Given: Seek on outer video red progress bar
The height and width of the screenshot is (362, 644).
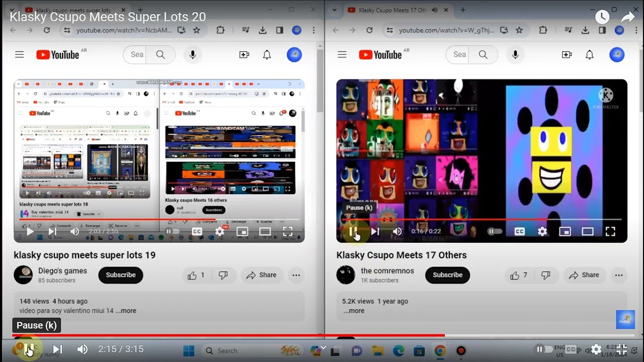Looking at the screenshot, I should pyautogui.click(x=323, y=335).
